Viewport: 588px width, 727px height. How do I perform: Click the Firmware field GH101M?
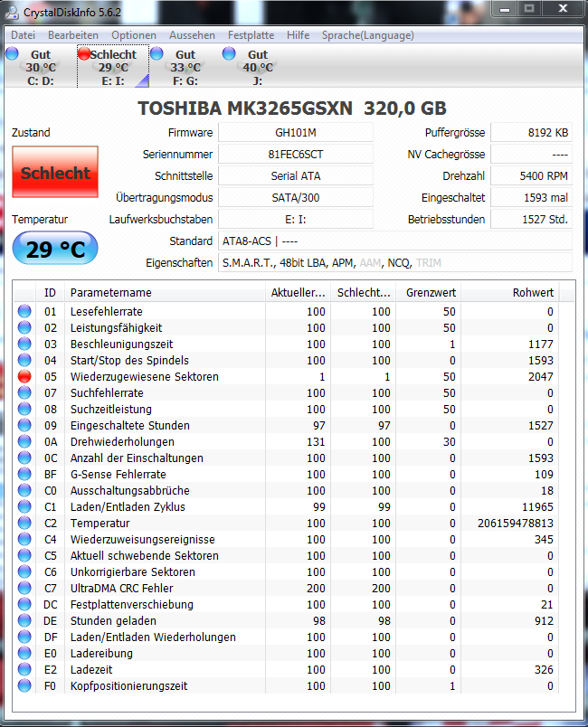[x=296, y=133]
